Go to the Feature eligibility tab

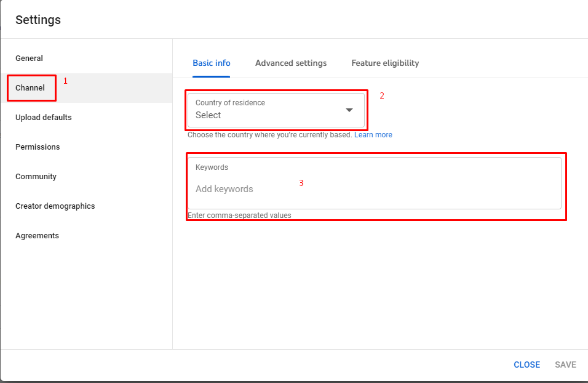385,63
